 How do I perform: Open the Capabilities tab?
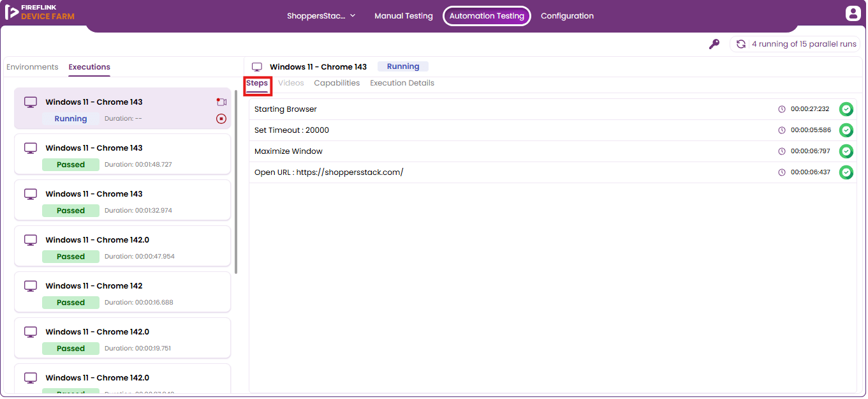(x=337, y=83)
